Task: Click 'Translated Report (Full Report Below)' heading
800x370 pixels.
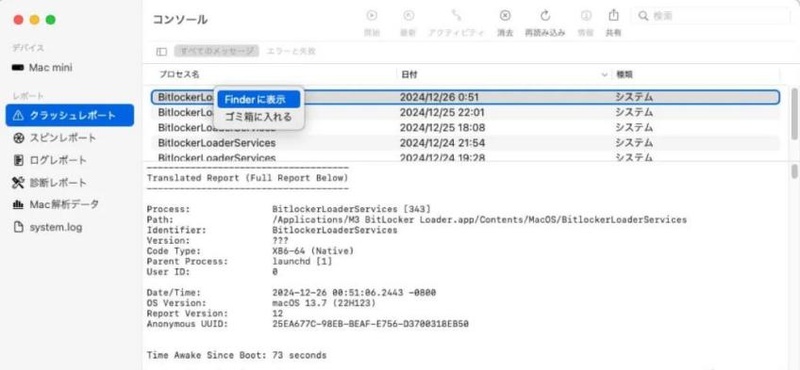Action: coord(247,178)
